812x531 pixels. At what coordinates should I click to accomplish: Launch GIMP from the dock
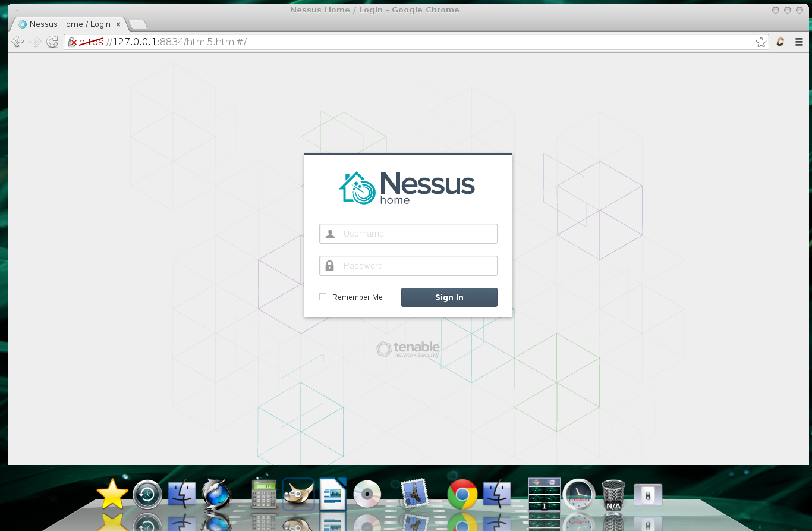pyautogui.click(x=298, y=494)
